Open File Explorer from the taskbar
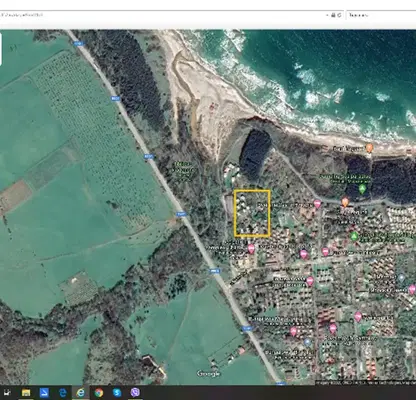Viewport: 416px width, 400px height. [26, 393]
